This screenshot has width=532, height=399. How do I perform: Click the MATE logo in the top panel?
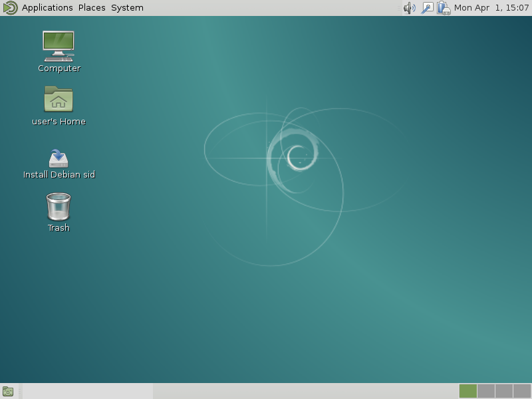pyautogui.click(x=10, y=8)
